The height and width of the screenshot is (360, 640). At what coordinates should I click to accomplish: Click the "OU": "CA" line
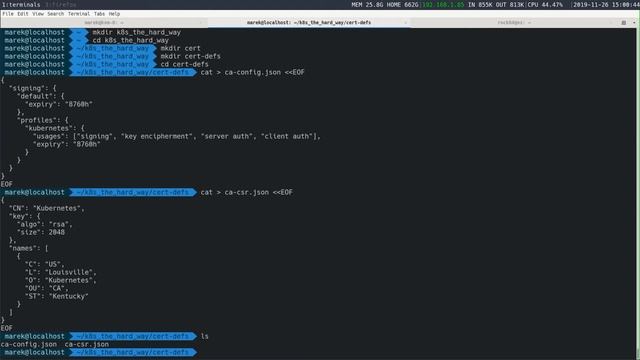coord(47,288)
